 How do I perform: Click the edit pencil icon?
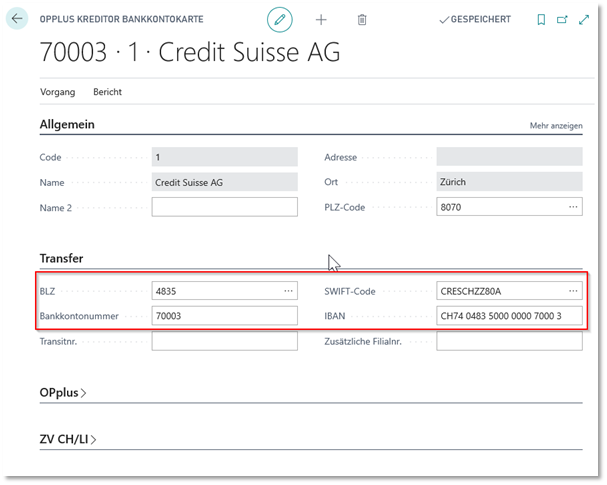[x=279, y=19]
